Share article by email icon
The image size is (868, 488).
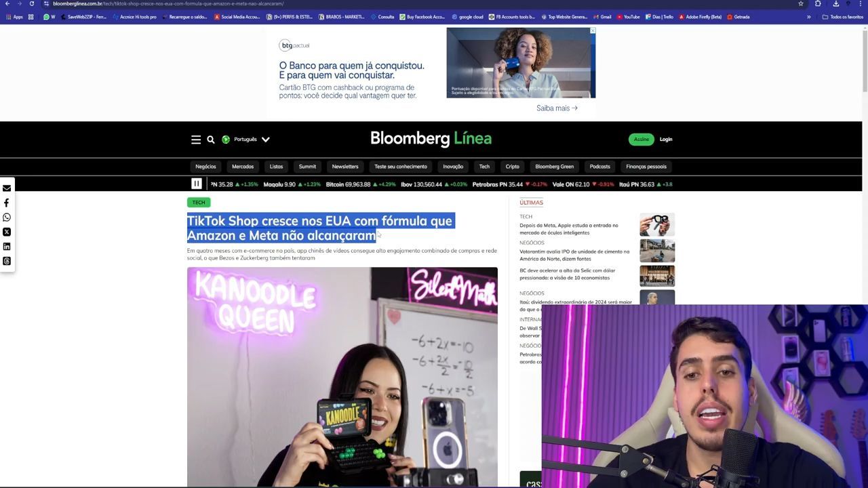(7, 188)
